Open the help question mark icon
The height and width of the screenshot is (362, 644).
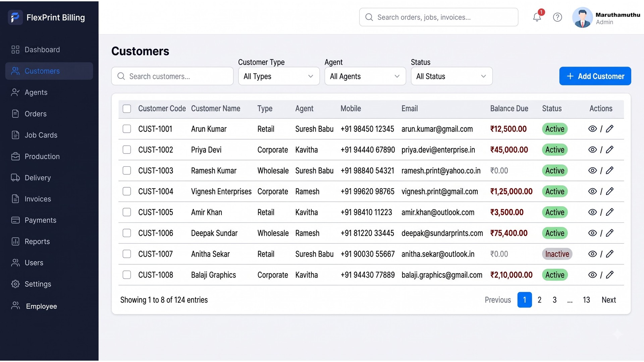tap(557, 17)
